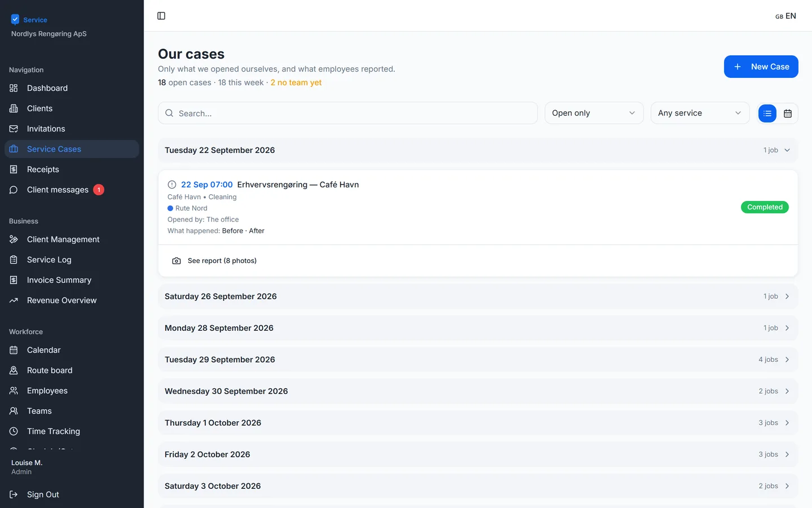
Task: Click the Client messages chat bubble icon
Action: pos(14,190)
